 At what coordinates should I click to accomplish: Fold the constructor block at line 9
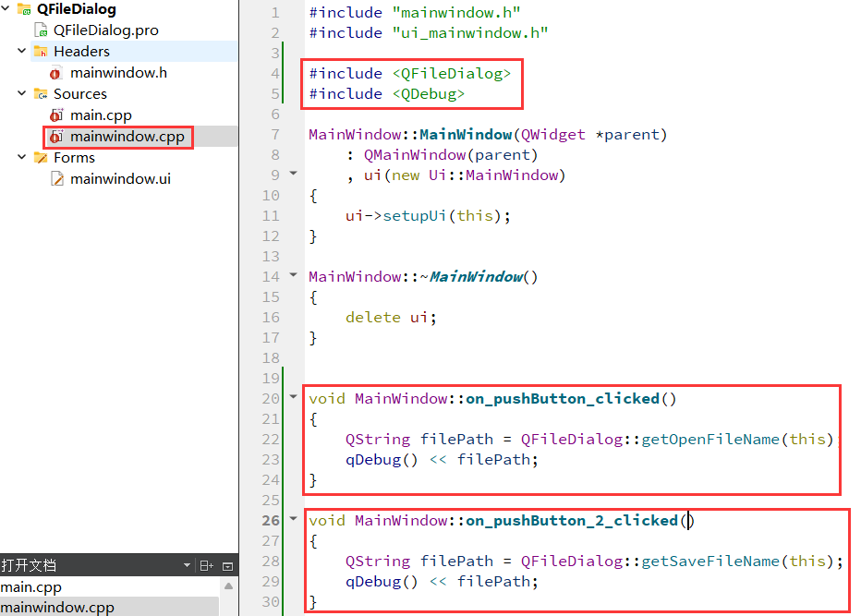click(293, 174)
